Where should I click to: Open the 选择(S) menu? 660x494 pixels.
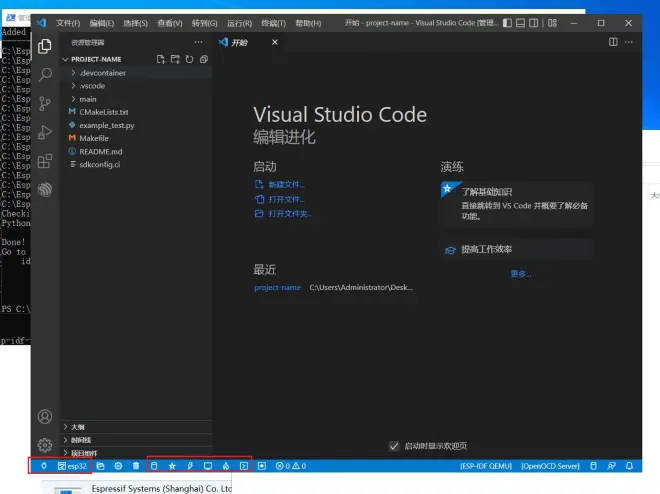135,23
